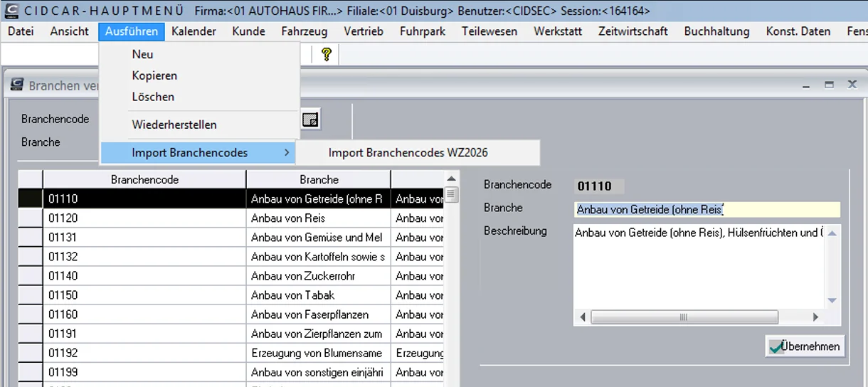868x387 pixels.
Task: Choose Löschen menu entry
Action: (x=153, y=97)
